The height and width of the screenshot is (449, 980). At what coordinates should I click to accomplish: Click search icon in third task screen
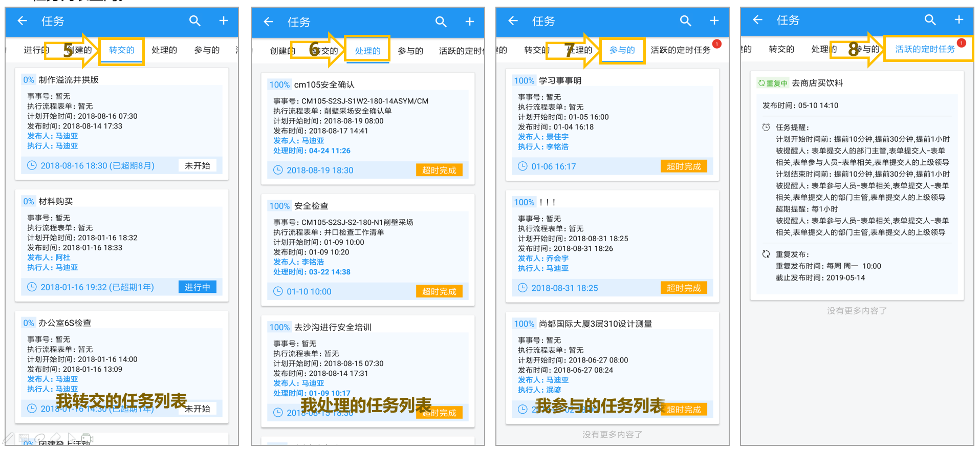685,20
